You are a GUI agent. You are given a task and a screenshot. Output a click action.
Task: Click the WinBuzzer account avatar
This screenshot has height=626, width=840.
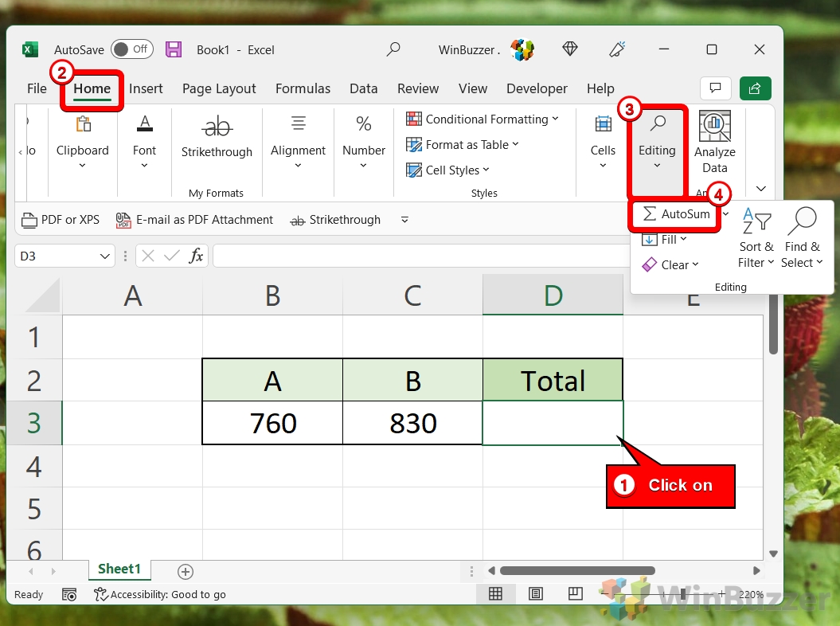(522, 49)
